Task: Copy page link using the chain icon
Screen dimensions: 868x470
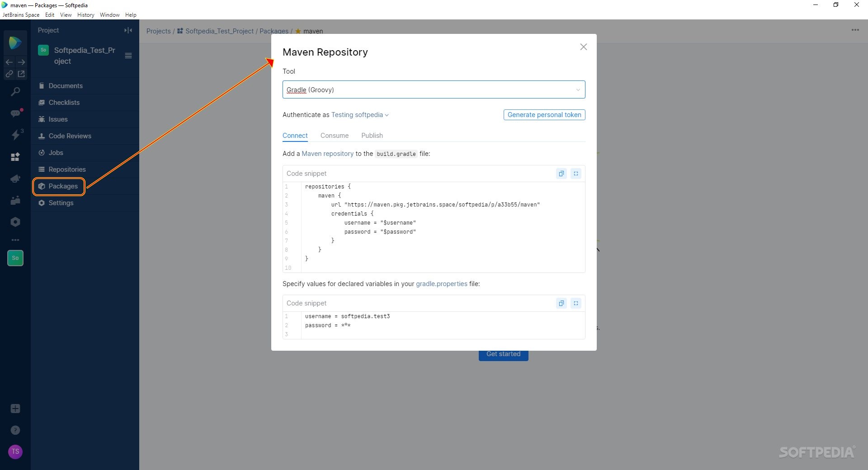Action: [x=9, y=74]
